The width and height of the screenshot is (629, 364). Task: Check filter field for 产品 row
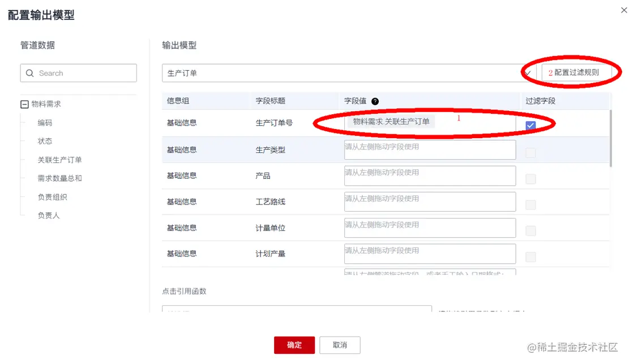point(530,179)
